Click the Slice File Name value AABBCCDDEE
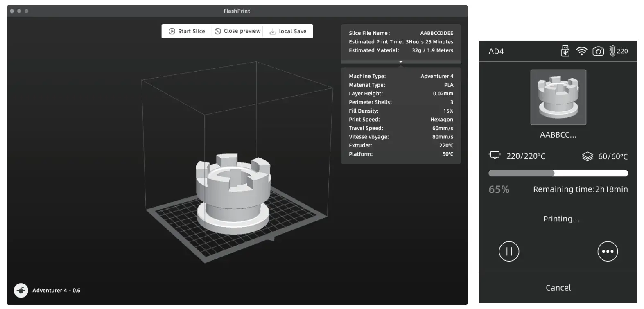The image size is (644, 309). click(x=436, y=33)
